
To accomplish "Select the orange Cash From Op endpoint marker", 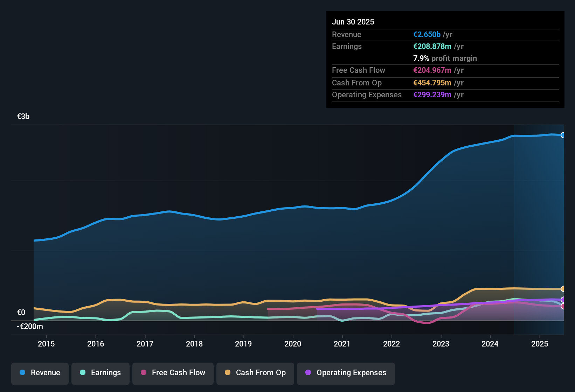I will (563, 289).
